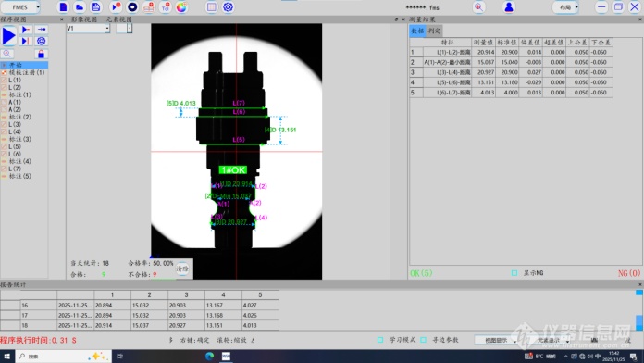Close the 报告统计 panel
Viewport: 644px width, 363px height.
(640, 284)
